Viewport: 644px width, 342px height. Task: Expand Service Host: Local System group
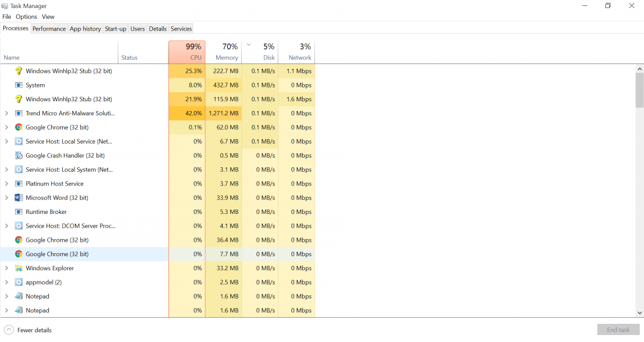[x=6, y=169]
